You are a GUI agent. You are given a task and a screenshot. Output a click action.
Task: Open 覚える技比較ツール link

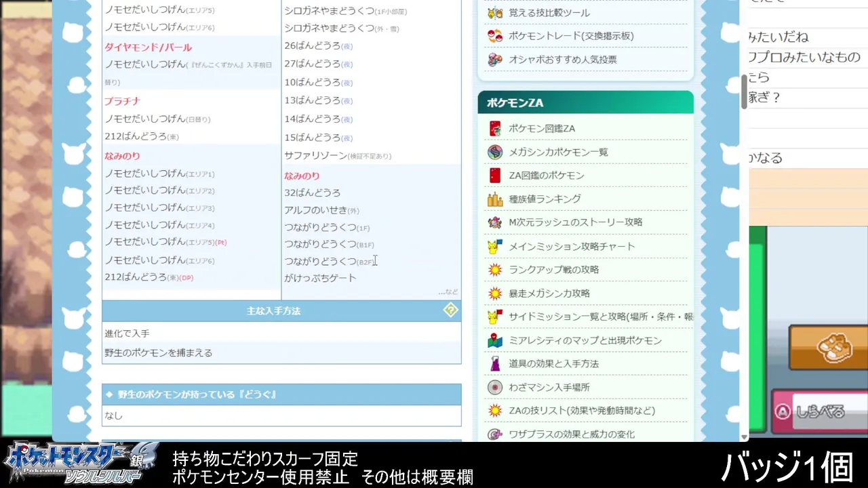549,13
